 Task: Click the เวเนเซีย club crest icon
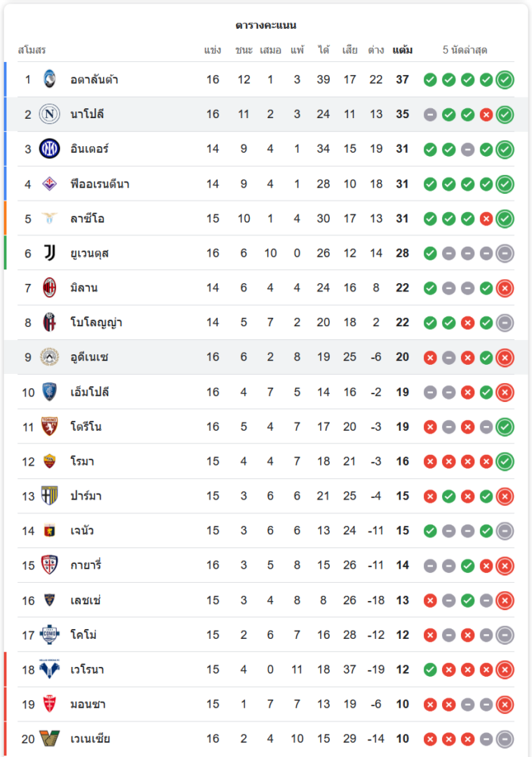pyautogui.click(x=49, y=739)
